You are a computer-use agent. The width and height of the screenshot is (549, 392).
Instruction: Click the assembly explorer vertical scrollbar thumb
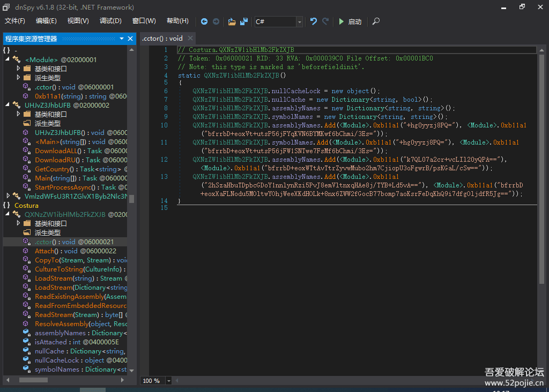[131, 199]
